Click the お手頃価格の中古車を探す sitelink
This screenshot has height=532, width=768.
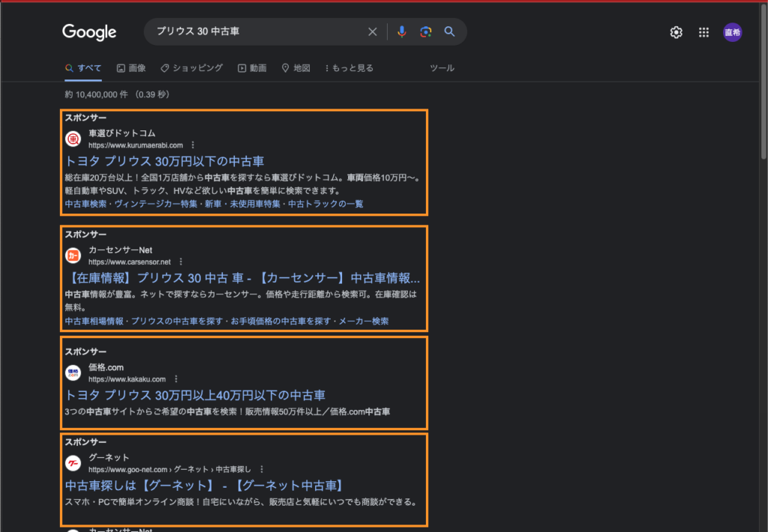(281, 321)
